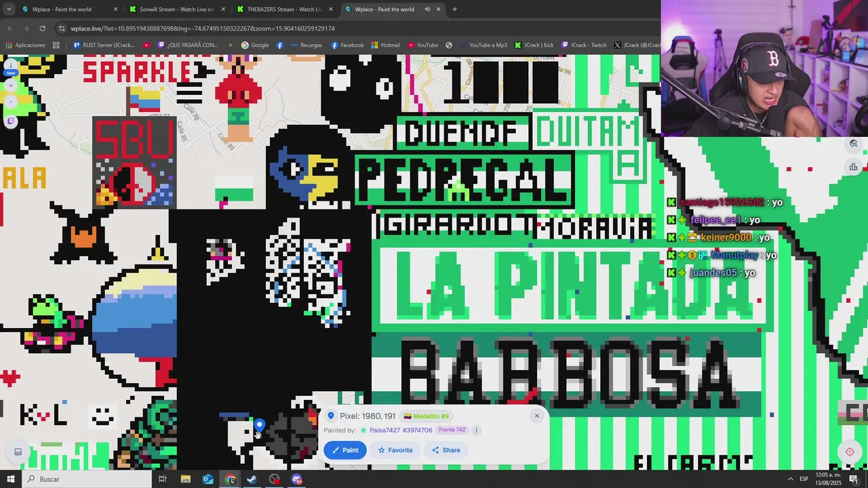Open Recargas bookmark

(307, 45)
